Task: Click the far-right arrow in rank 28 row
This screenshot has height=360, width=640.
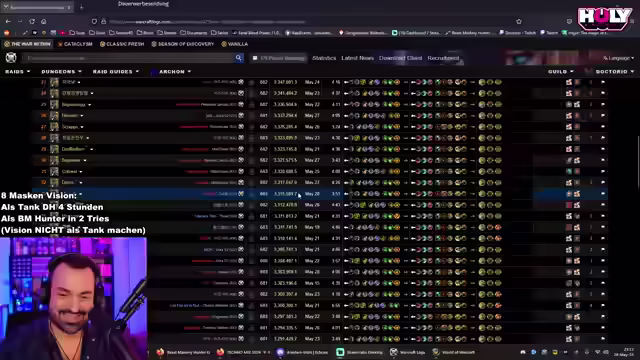Action: point(603,138)
